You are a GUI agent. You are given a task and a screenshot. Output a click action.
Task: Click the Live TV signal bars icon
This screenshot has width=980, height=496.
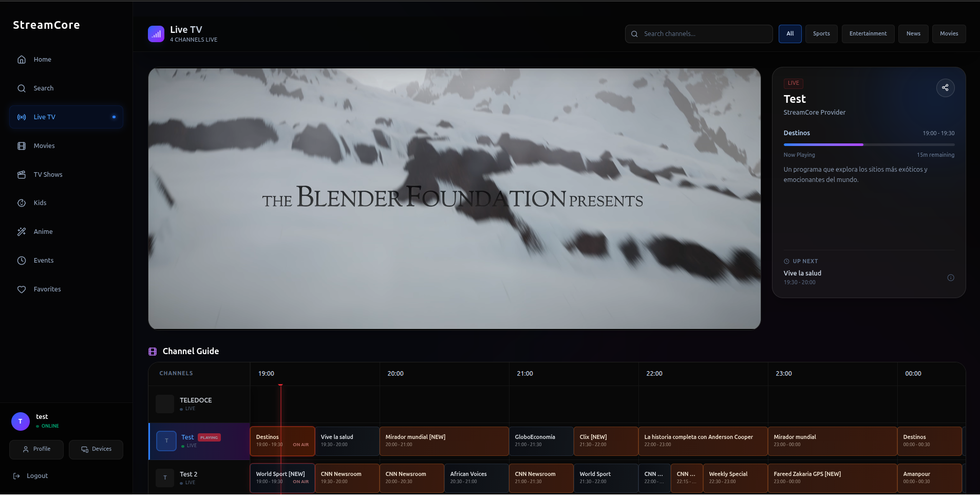(x=156, y=33)
